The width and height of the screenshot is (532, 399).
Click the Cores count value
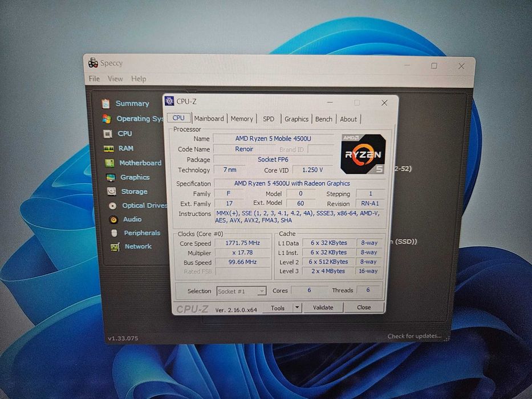coord(309,291)
